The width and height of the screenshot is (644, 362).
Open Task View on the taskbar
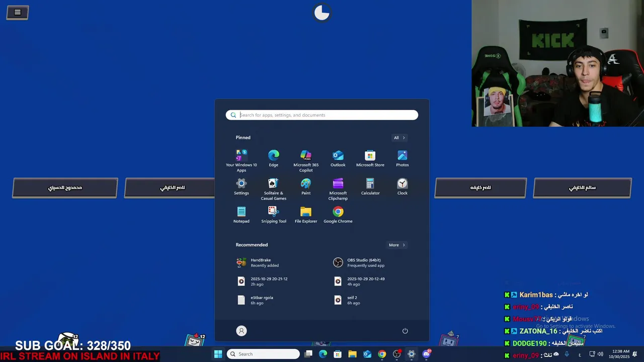308,354
